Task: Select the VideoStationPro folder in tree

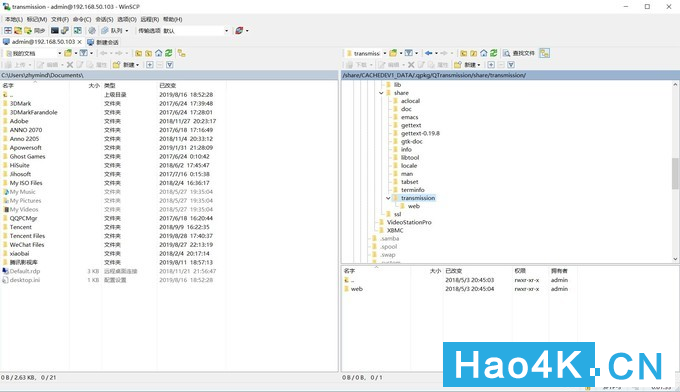Action: click(409, 222)
